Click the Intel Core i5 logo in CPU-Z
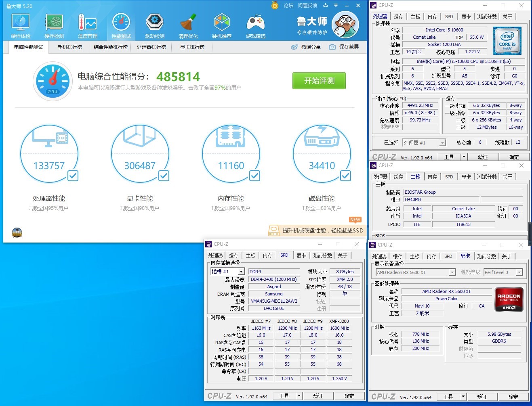This screenshot has height=406, width=532. (507, 41)
